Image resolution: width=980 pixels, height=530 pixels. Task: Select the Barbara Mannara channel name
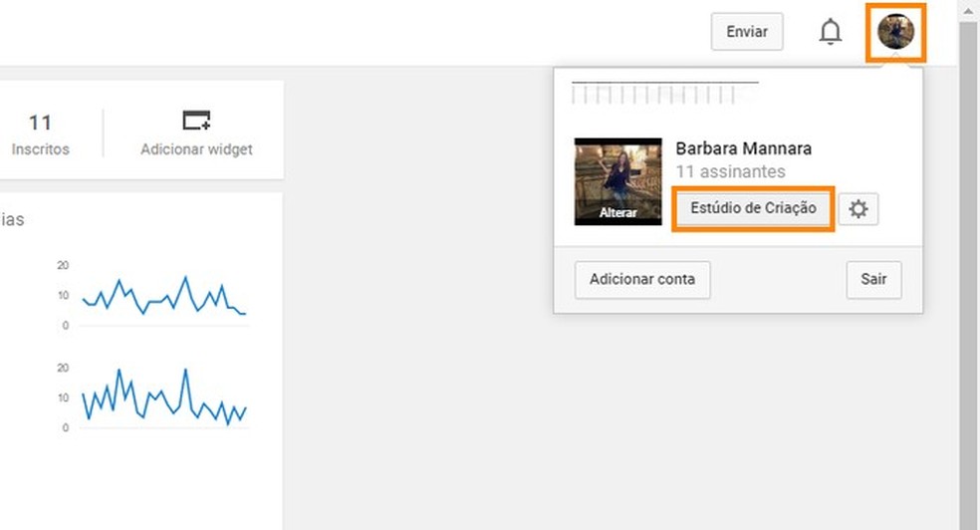744,148
